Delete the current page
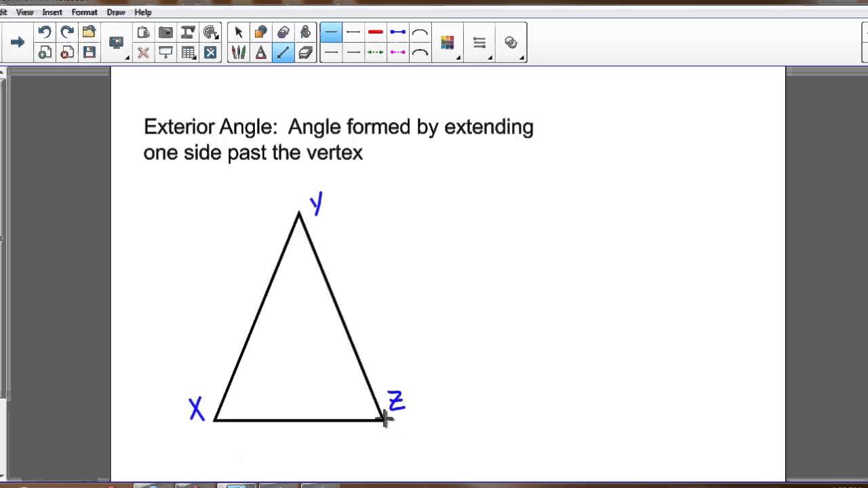This screenshot has width=868, height=488. click(67, 52)
